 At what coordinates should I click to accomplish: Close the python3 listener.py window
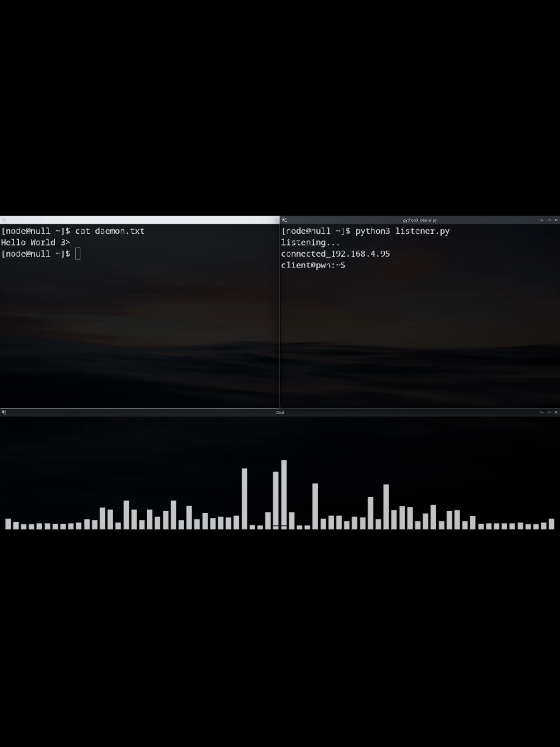coord(556,220)
